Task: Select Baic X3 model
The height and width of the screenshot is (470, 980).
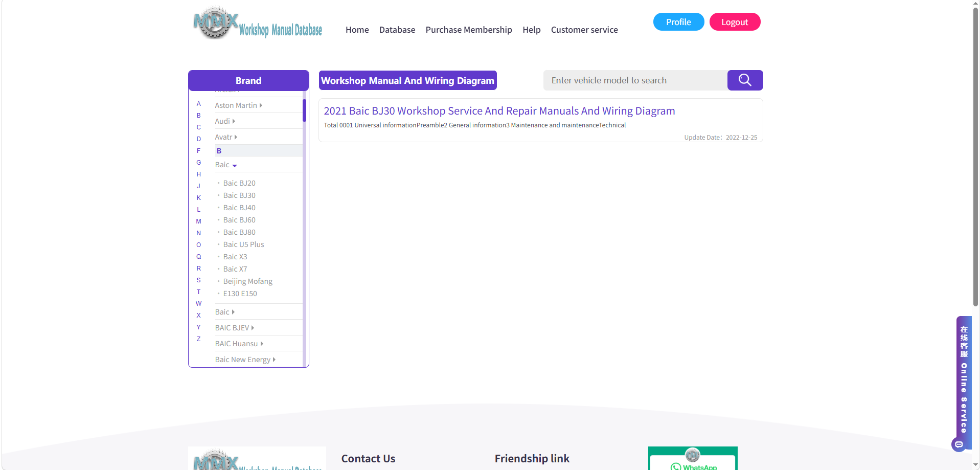Action: pyautogui.click(x=235, y=257)
